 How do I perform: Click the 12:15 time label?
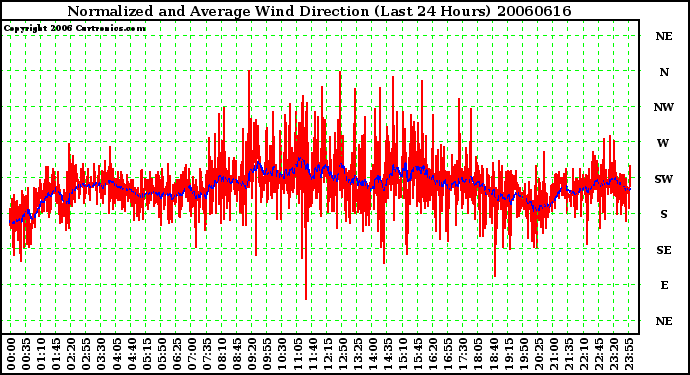point(328,354)
